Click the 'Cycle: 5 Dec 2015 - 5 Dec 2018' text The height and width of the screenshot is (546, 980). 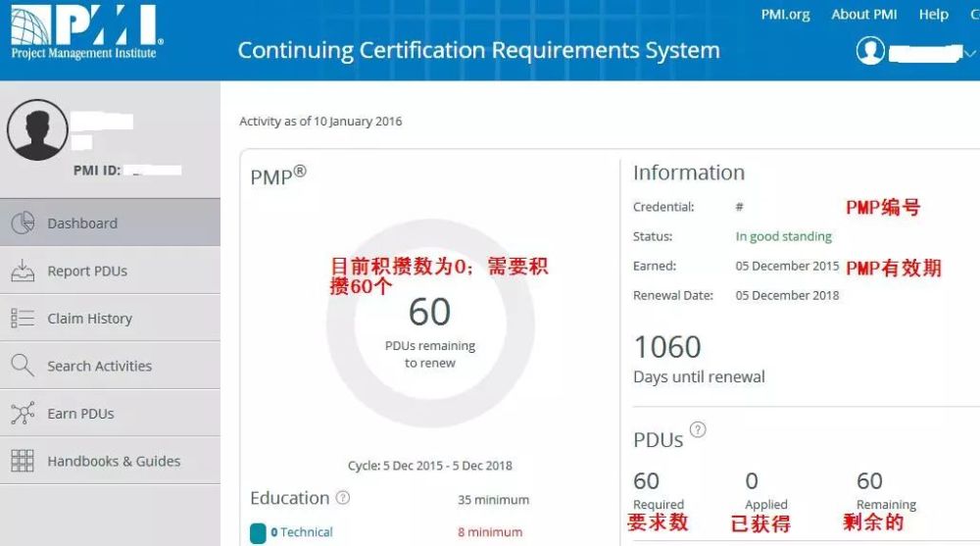(x=430, y=466)
